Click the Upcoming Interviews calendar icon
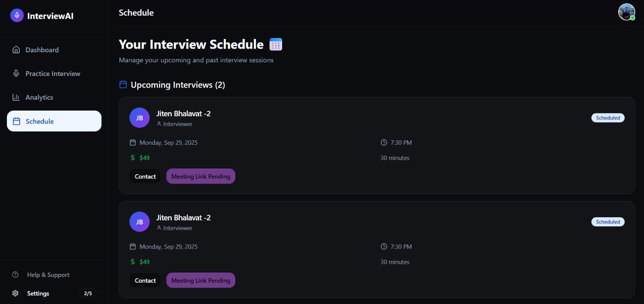Image resolution: width=644 pixels, height=304 pixels. pyautogui.click(x=123, y=84)
